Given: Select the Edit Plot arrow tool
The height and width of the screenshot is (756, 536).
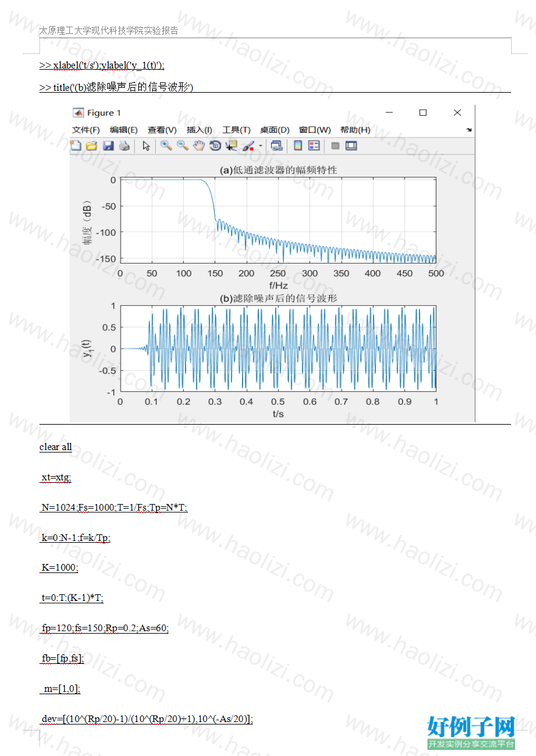Looking at the screenshot, I should tap(146, 145).
